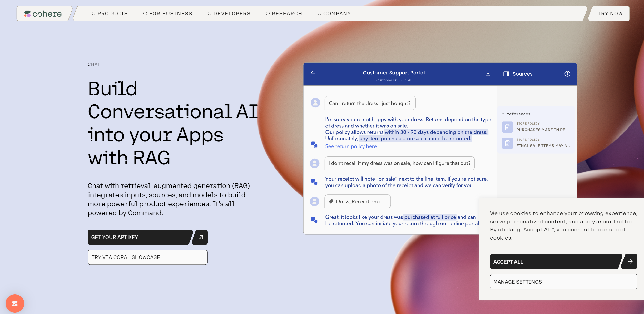
Task: Click Customer ID: 8605328 text
Action: (x=393, y=80)
